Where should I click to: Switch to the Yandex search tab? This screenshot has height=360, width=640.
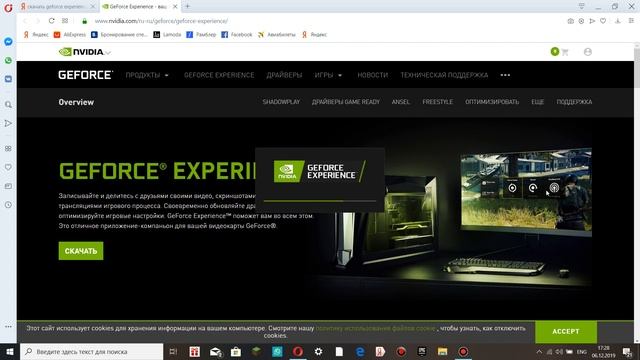tap(55, 7)
